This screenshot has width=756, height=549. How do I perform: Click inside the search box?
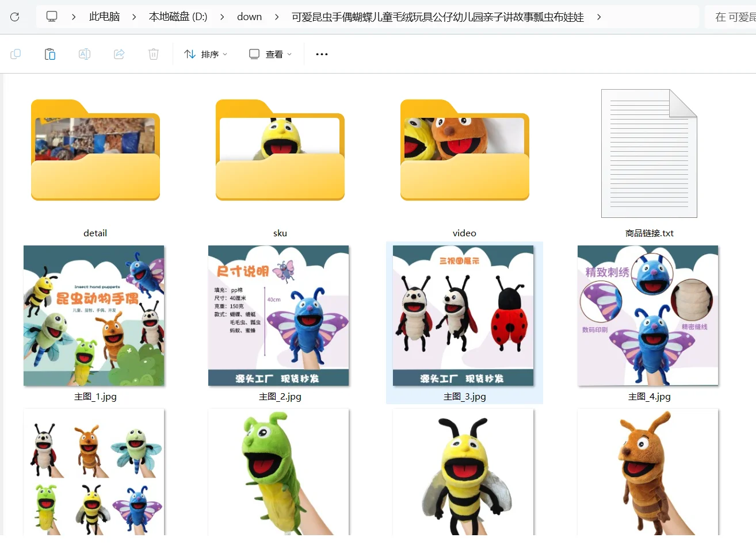736,17
